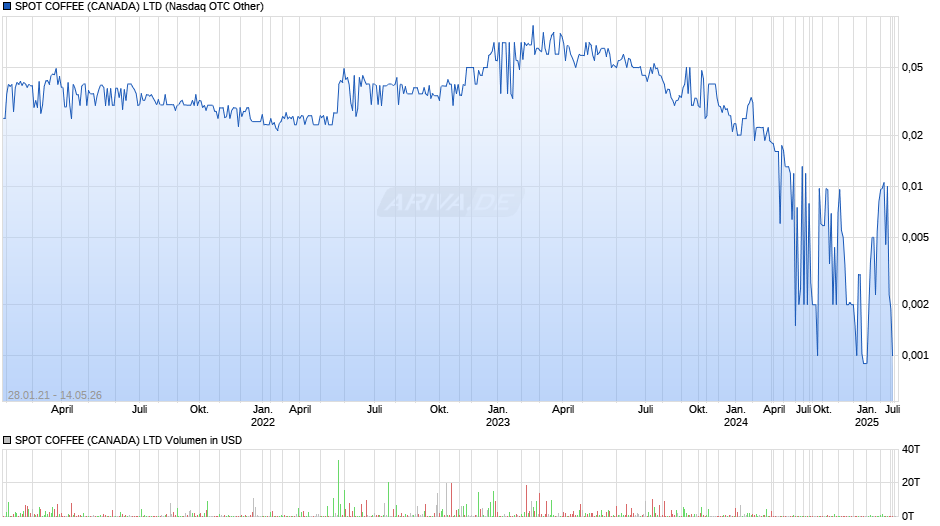Viewport: 940px width, 526px height.
Task: Click the Jan. 2024 time axis label
Action: pyautogui.click(x=736, y=416)
